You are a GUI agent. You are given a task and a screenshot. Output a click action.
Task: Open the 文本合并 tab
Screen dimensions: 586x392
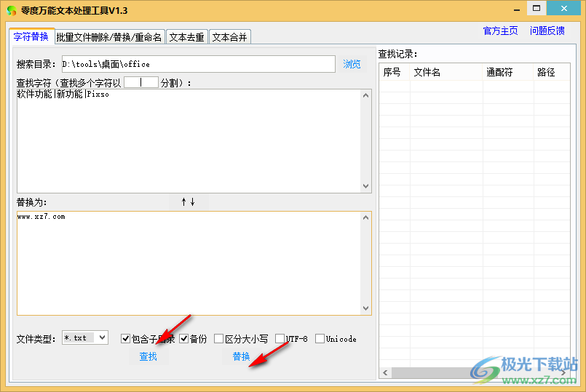click(x=229, y=37)
